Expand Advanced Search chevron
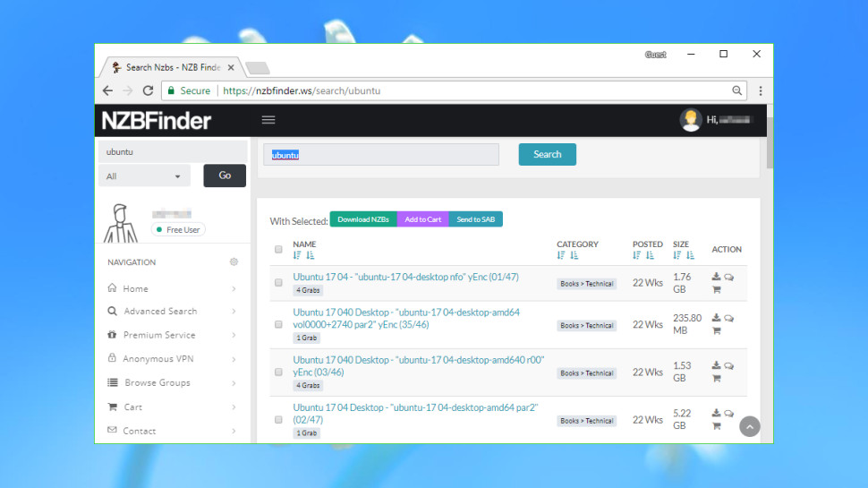Viewport: 868px width, 488px height. pyautogui.click(x=234, y=312)
